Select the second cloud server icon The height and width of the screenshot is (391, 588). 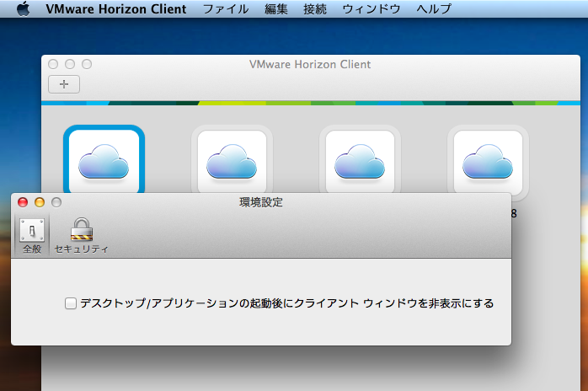coord(233,159)
